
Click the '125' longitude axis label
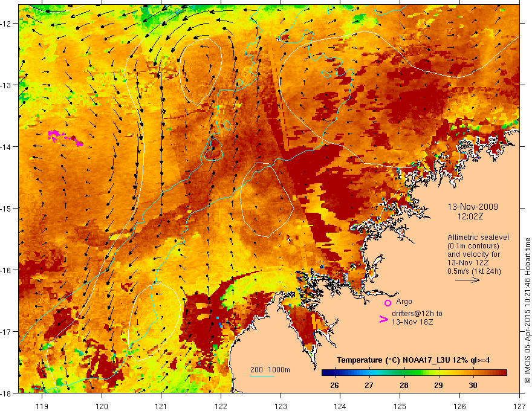(400, 406)
